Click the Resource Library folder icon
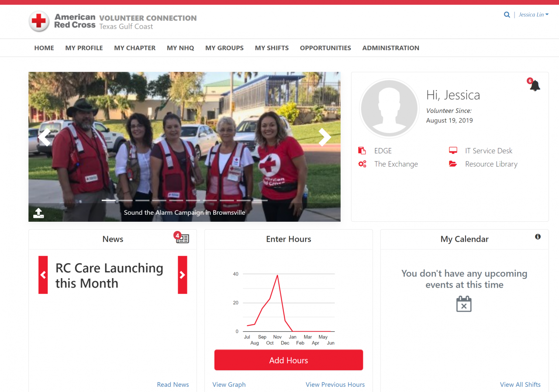559x392 pixels. [453, 164]
